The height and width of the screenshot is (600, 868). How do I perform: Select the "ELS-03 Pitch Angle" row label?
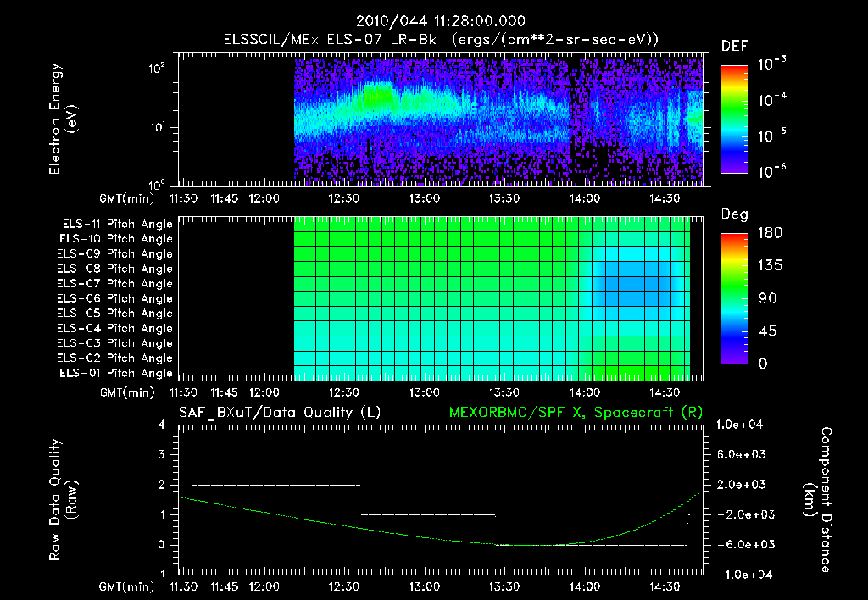click(x=115, y=343)
